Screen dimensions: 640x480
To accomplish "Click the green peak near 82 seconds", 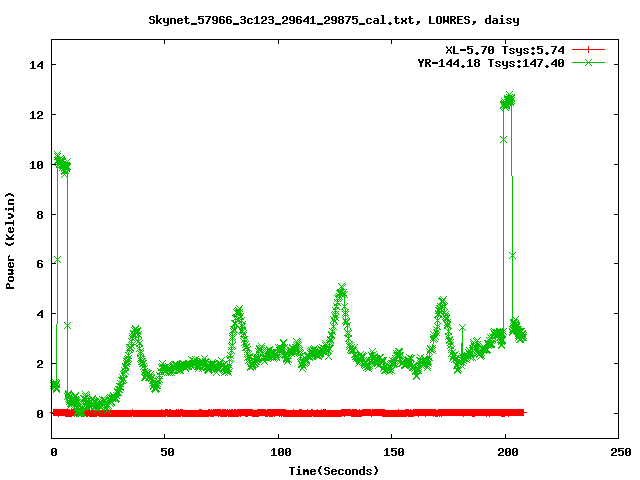I will click(238, 311).
